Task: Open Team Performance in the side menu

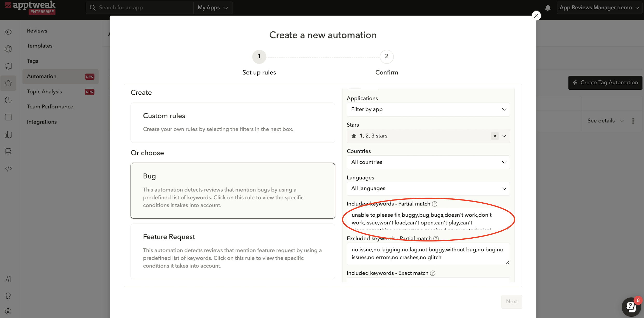Action: pyautogui.click(x=50, y=107)
